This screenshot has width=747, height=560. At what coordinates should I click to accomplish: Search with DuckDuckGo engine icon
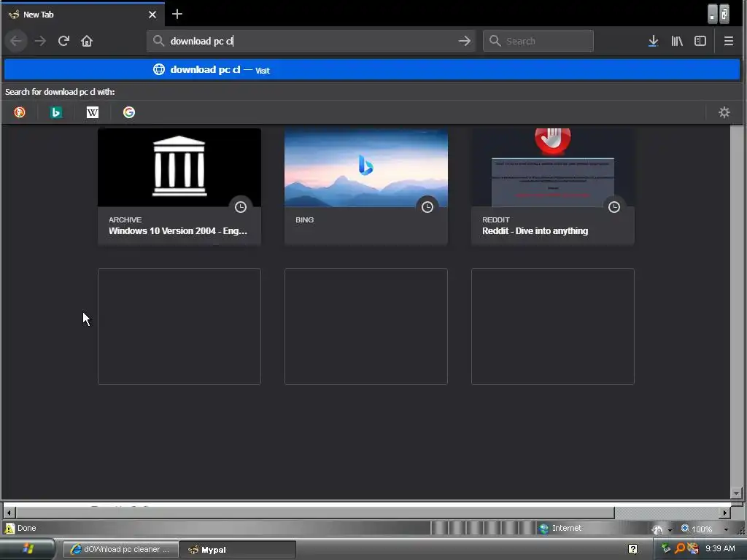(20, 112)
